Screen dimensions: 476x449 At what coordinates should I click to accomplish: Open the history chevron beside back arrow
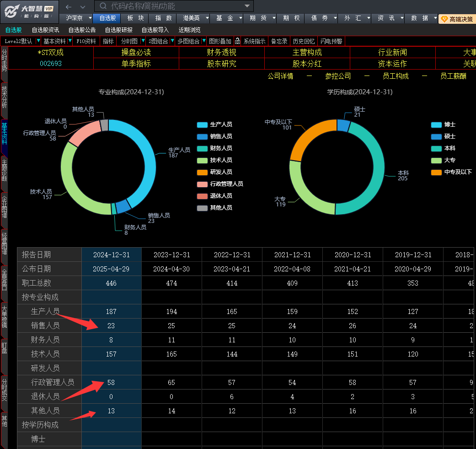click(83, 7)
